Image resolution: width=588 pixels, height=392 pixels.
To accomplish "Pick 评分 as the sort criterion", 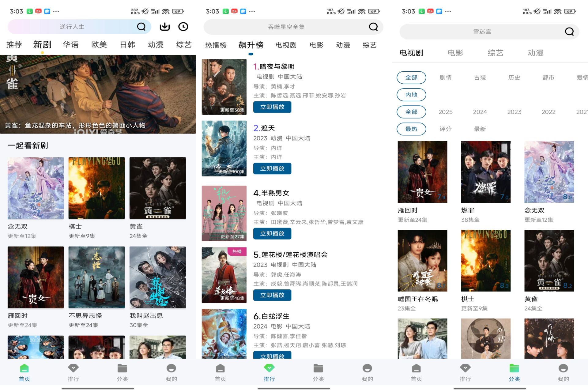I will click(445, 129).
